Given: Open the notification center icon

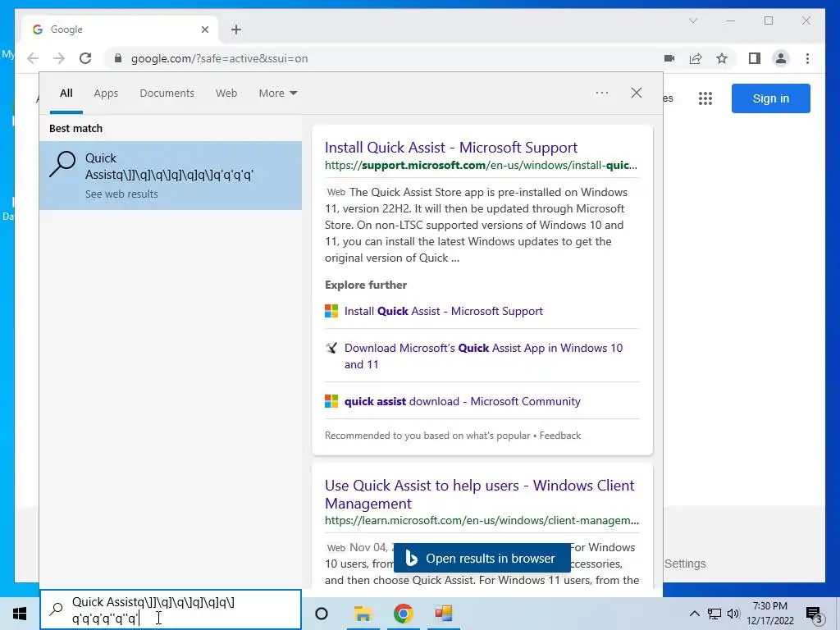Looking at the screenshot, I should [x=813, y=614].
